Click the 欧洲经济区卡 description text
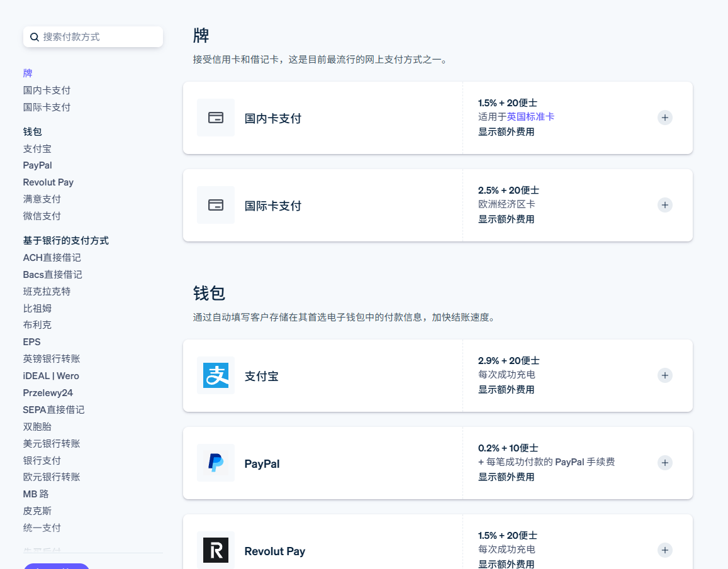The width and height of the screenshot is (728, 569). coord(507,204)
